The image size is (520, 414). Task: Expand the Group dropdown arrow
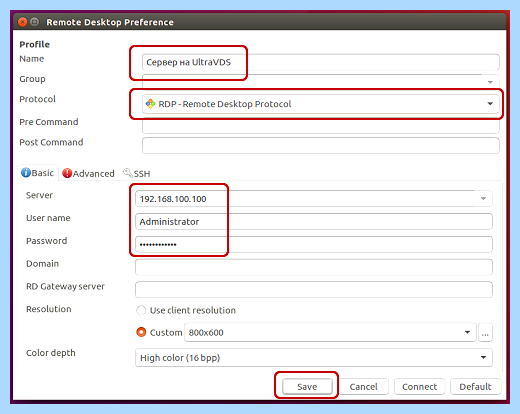click(x=490, y=82)
